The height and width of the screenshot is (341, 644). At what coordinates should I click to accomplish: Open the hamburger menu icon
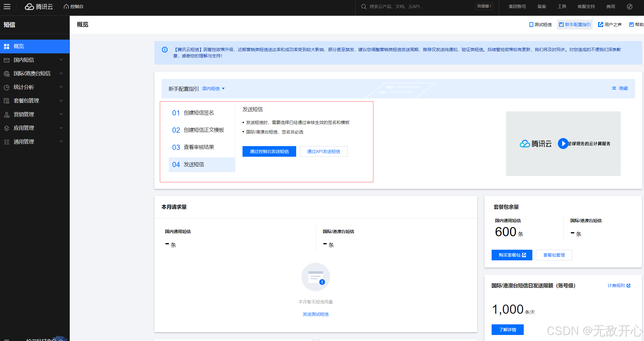click(x=7, y=7)
